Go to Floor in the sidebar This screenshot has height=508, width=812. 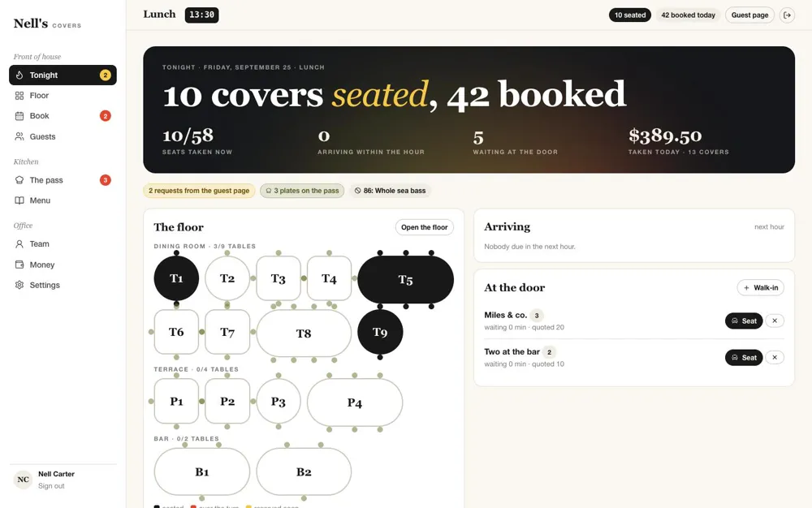point(63,96)
